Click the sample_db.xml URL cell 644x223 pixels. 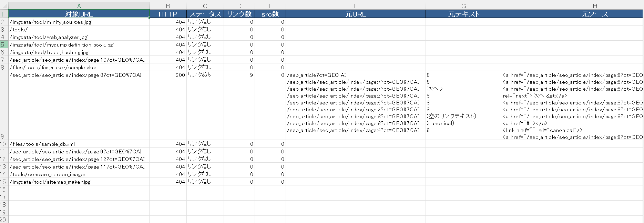tap(79, 144)
